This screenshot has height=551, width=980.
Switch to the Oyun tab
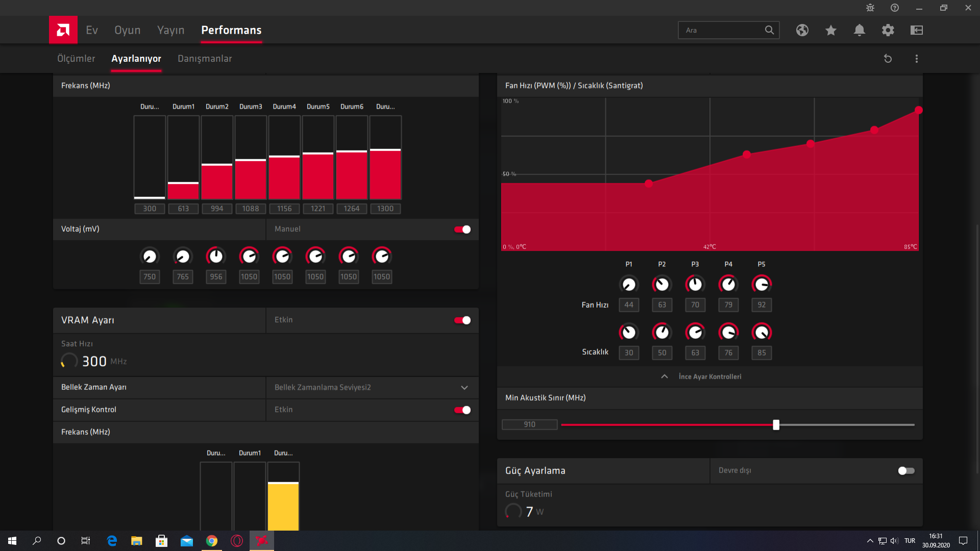click(x=127, y=30)
